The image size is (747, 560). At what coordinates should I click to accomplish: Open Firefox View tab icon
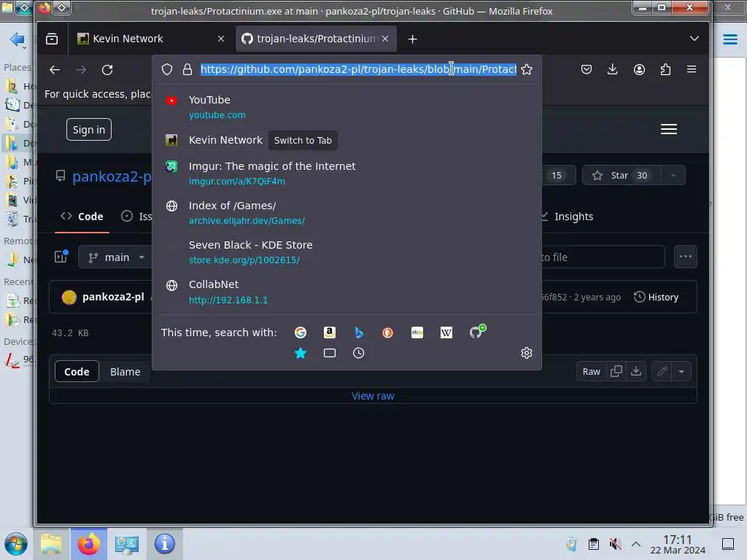point(52,39)
